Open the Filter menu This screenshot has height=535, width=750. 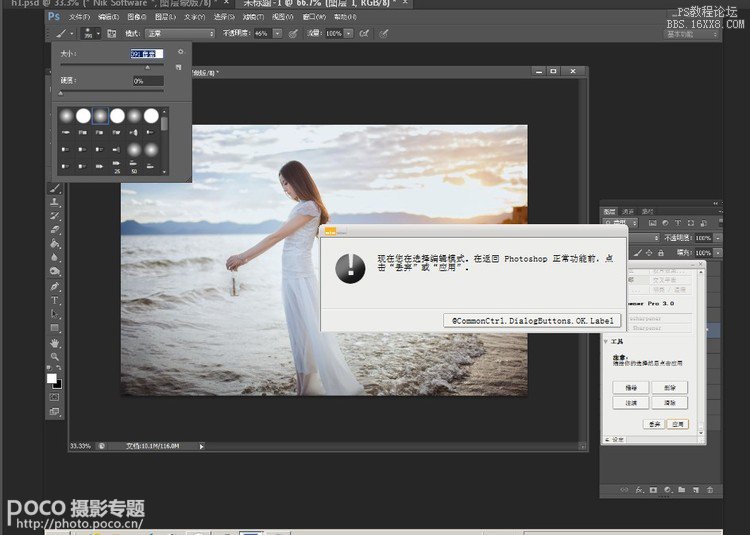tap(253, 17)
